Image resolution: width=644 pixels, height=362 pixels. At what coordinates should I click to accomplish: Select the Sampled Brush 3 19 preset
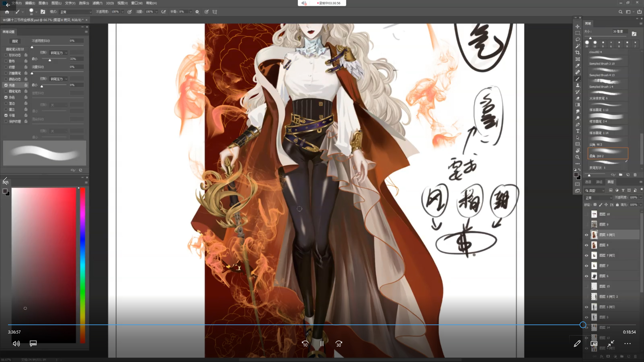pos(608,61)
